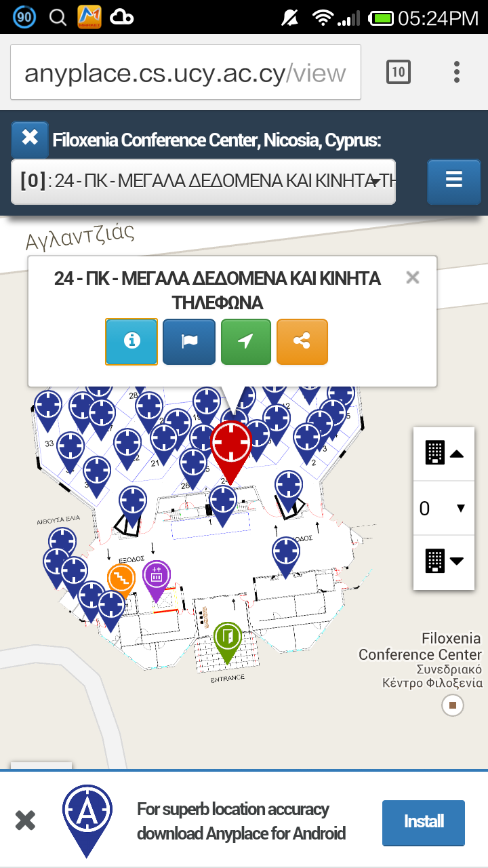Tap the blue marker on room 1

click(223, 506)
